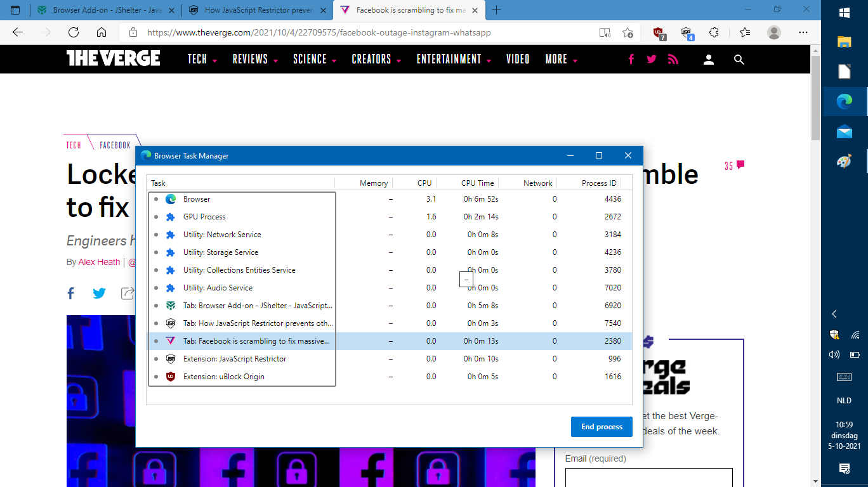Visit The Verge Facebook page from header
The width and height of the screenshot is (868, 487).
tap(631, 59)
